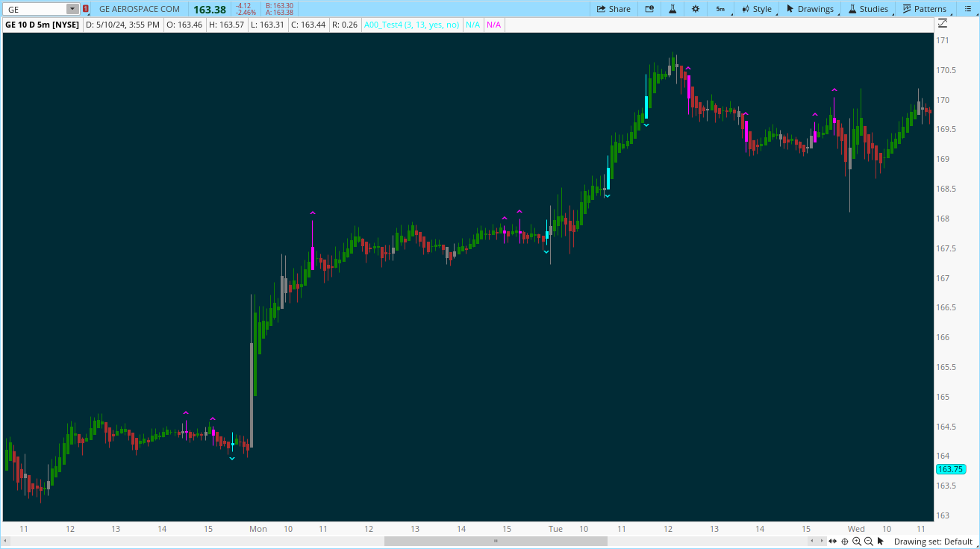Click the Mon label on time axis

(x=258, y=529)
